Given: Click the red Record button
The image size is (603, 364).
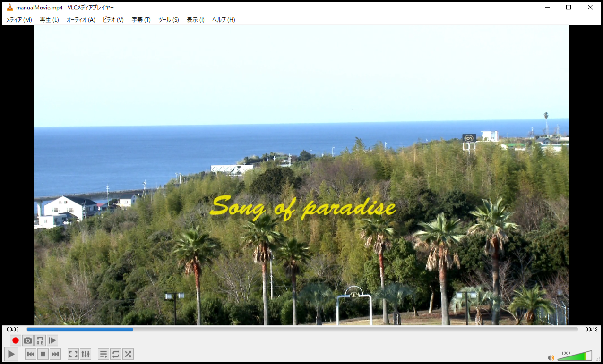Looking at the screenshot, I should click(16, 340).
